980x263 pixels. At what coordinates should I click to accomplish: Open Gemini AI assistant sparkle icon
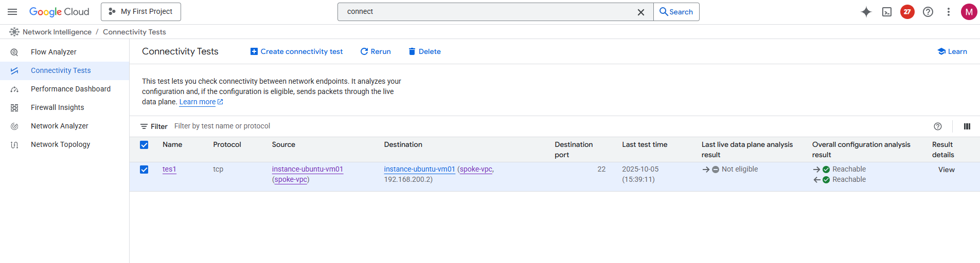click(866, 12)
